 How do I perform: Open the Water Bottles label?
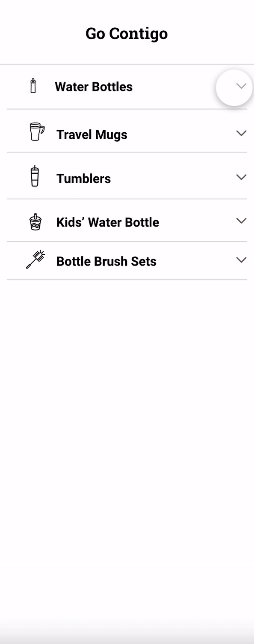pos(94,87)
